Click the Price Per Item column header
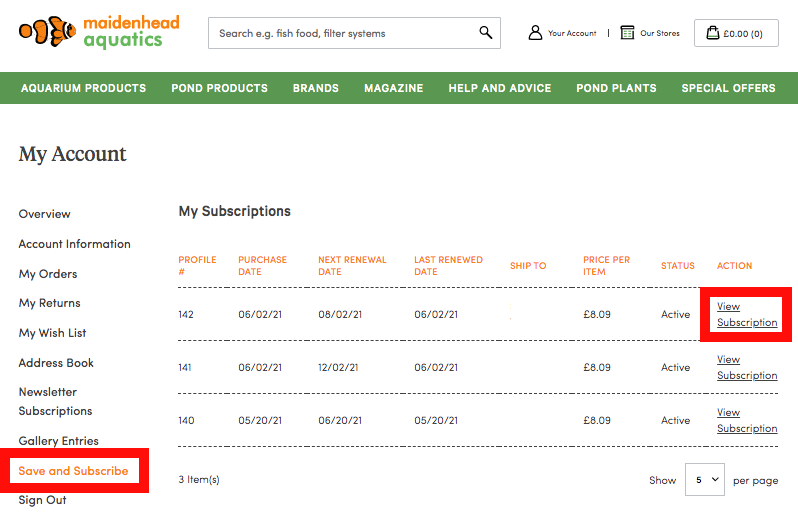The image size is (798, 527). [606, 266]
